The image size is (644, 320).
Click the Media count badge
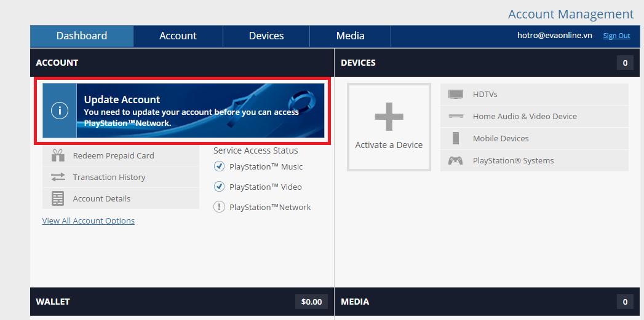click(x=625, y=302)
